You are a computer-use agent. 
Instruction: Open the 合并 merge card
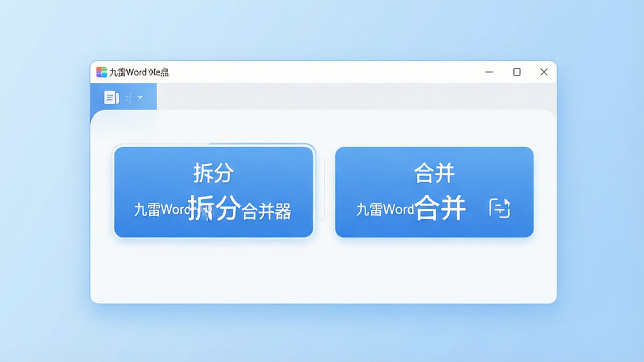coord(434,192)
